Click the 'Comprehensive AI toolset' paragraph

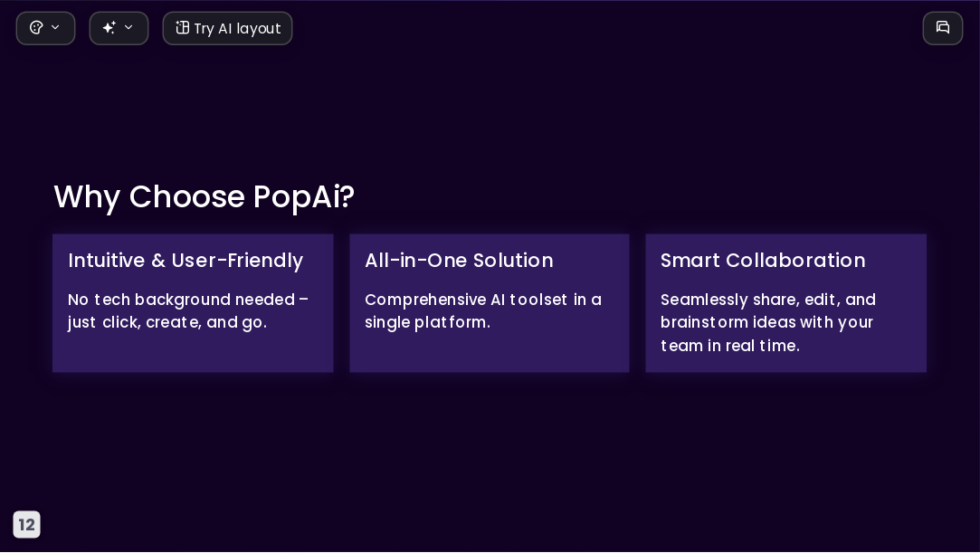483,311
